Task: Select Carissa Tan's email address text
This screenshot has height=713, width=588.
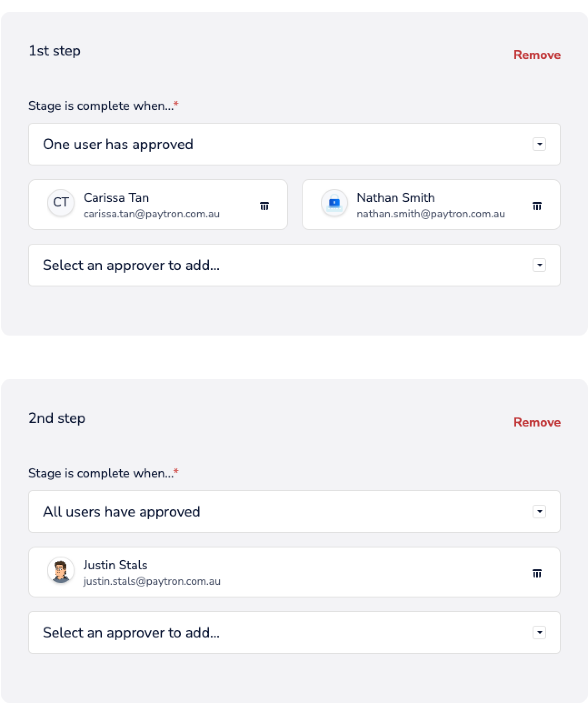Action: click(x=151, y=214)
